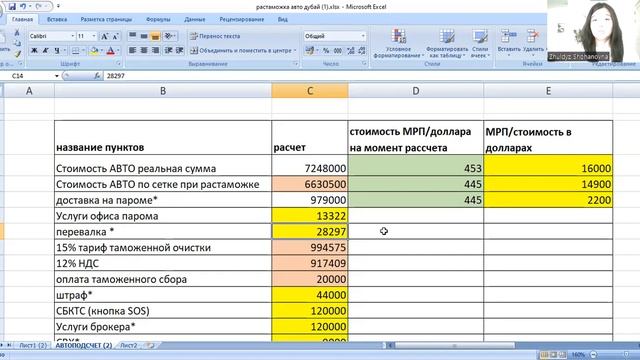Decrease decimal places
Screen dimensions: 640x360
(362, 51)
